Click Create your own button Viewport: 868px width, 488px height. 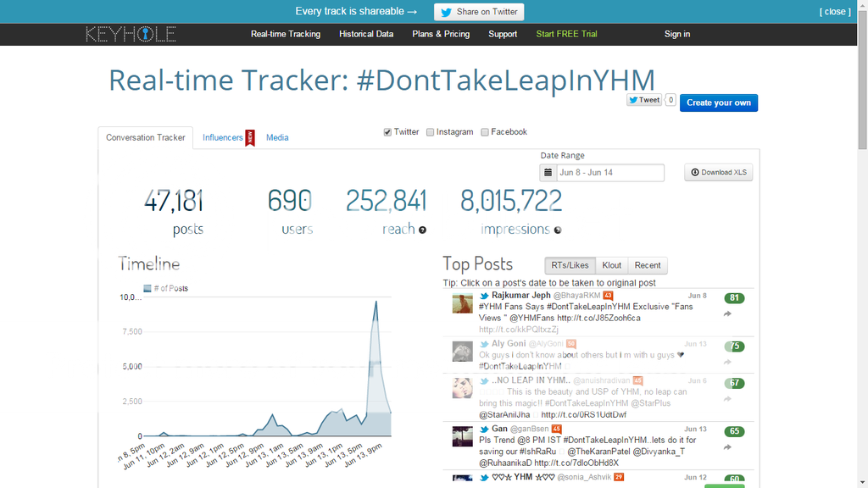click(719, 103)
